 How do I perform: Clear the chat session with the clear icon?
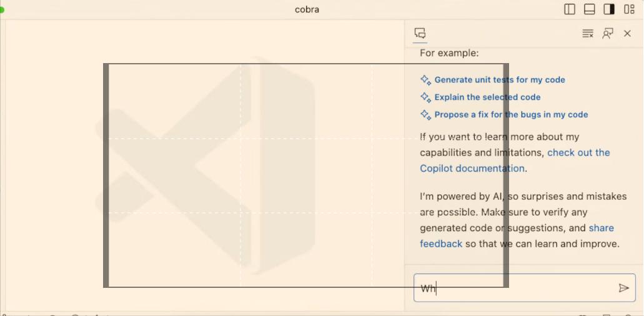pos(588,34)
